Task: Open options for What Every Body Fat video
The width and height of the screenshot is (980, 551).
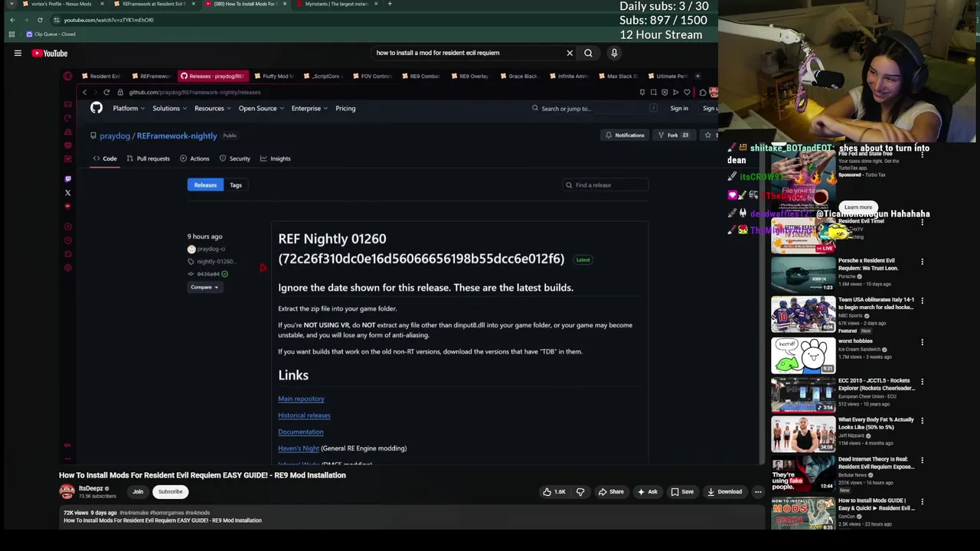Action: pyautogui.click(x=922, y=421)
